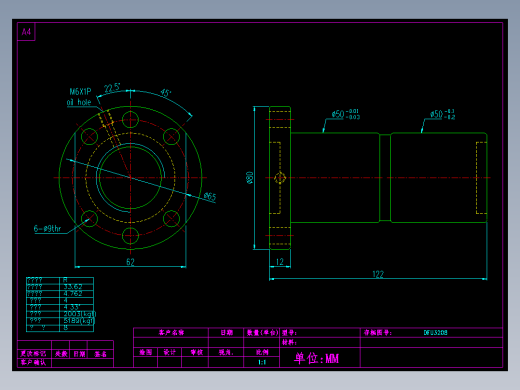Select the 33.62 value in the table
The height and width of the screenshot is (390, 520).
pyautogui.click(x=73, y=287)
